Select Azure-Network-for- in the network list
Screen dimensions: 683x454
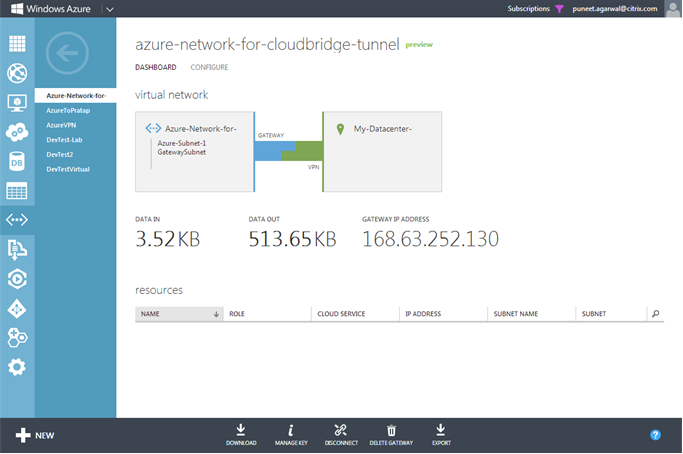click(75, 95)
